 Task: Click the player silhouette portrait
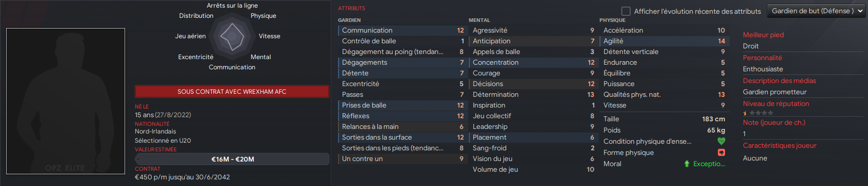(x=65, y=101)
